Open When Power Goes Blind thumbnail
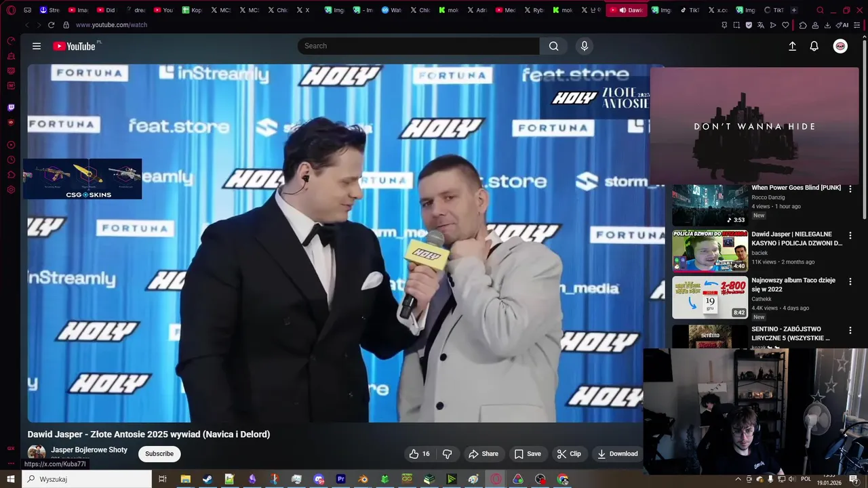This screenshot has height=488, width=868. (710, 205)
